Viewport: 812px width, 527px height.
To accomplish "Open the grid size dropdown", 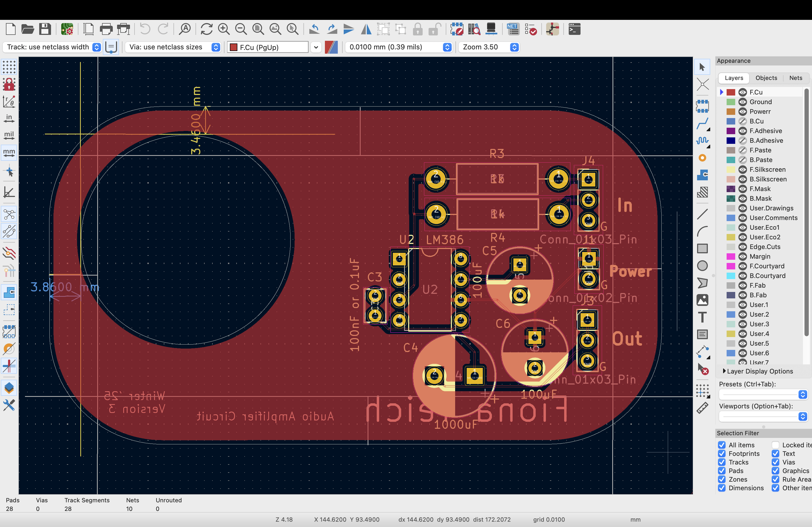I will click(399, 47).
